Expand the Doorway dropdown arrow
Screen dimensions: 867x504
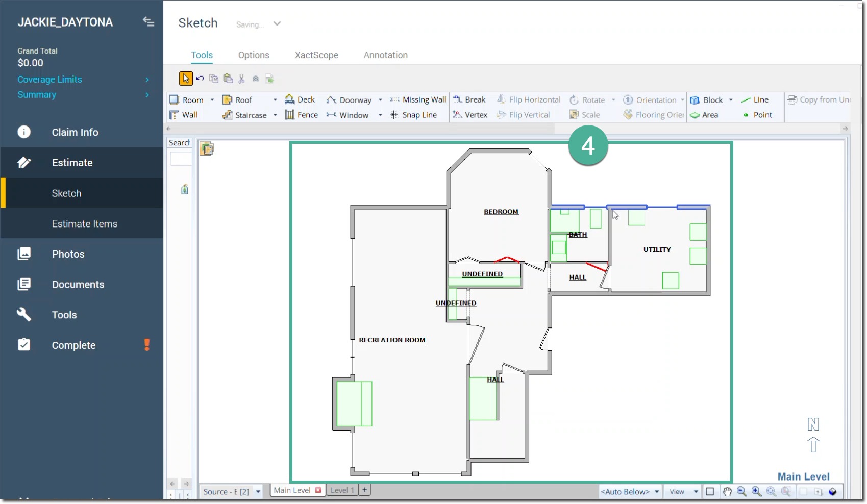click(x=380, y=100)
